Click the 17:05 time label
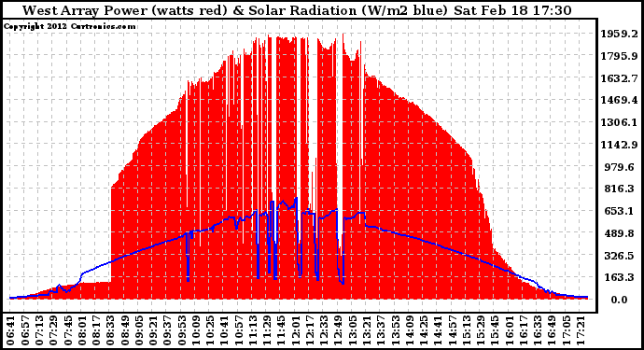The image size is (644, 350). coord(567,330)
